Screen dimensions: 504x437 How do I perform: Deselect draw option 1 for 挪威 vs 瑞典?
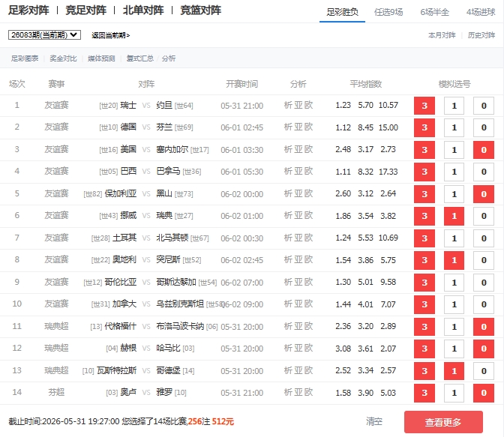454,216
